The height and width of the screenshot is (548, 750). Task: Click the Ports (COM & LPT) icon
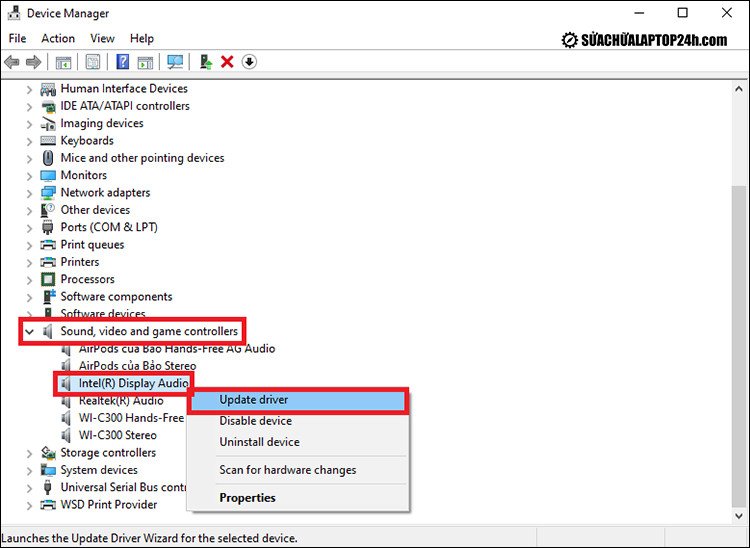click(48, 227)
